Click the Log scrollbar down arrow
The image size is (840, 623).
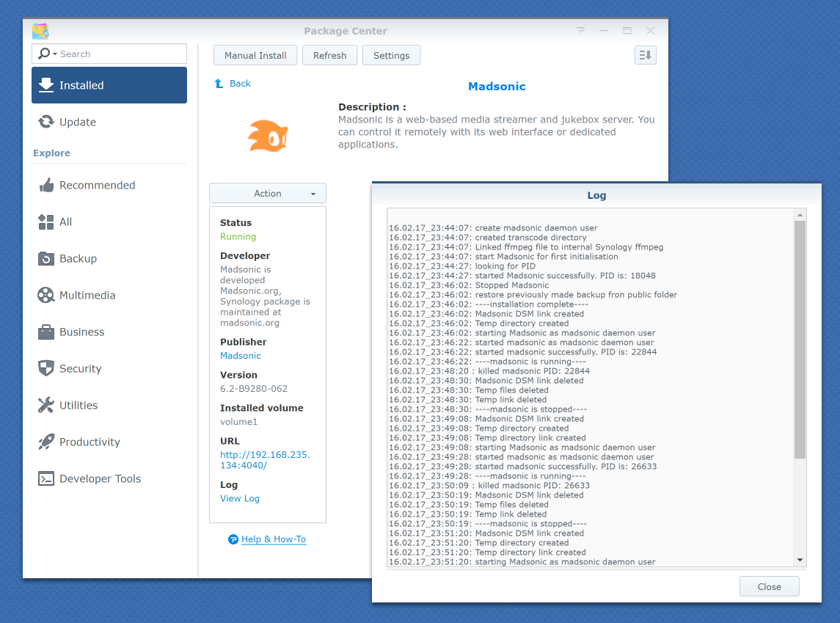pyautogui.click(x=800, y=560)
